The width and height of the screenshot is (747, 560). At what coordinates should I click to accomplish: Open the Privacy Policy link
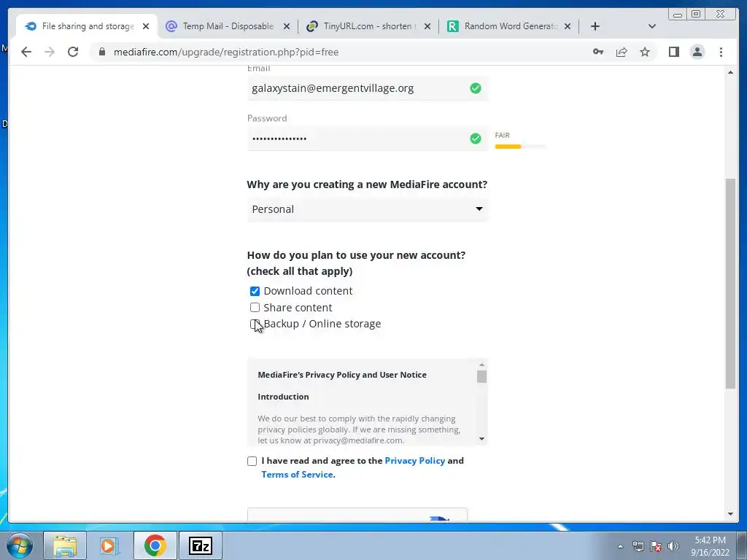[414, 461]
